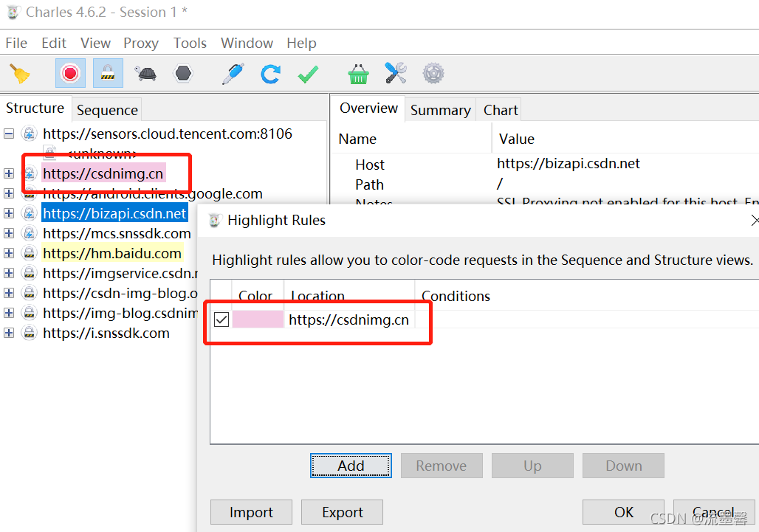Switch to the Structure tab
This screenshot has height=532, width=759.
click(x=35, y=108)
